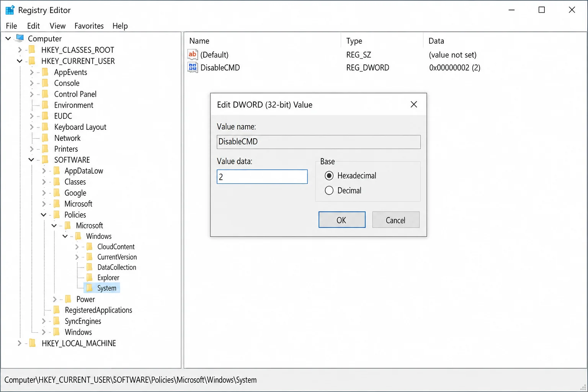
Task: Click the CloudContent folder icon
Action: tap(90, 247)
